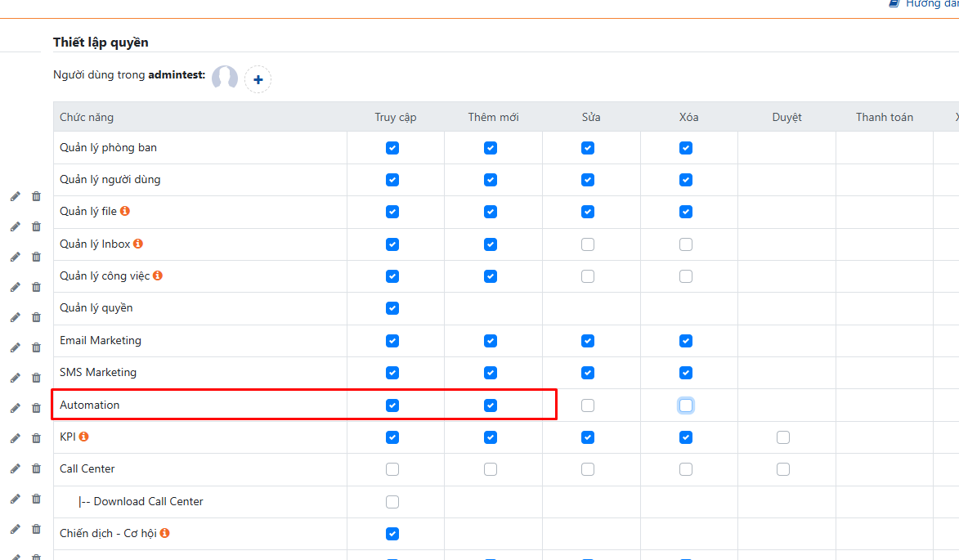
Task: Show the KPI info tooltip icon
Action: pyautogui.click(x=83, y=437)
